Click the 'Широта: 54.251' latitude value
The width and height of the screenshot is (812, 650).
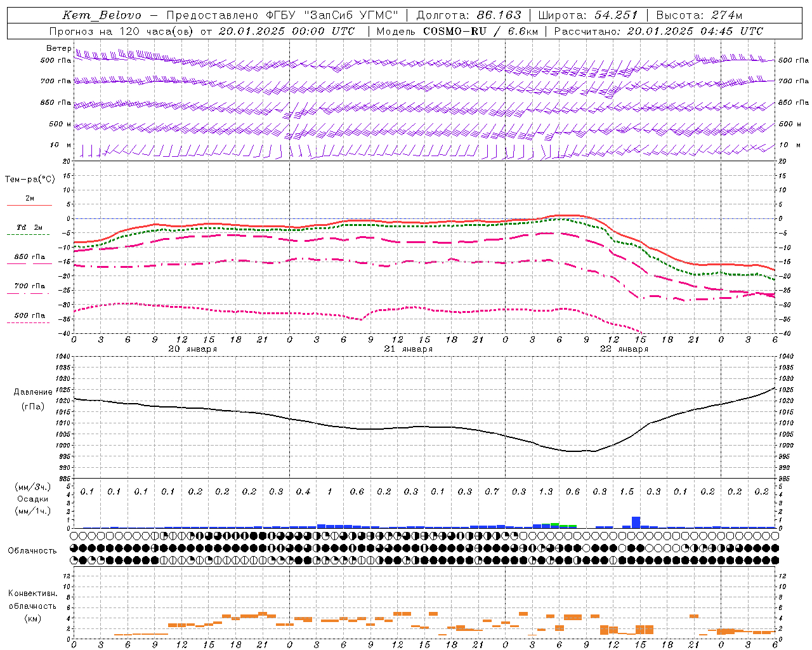589,15
